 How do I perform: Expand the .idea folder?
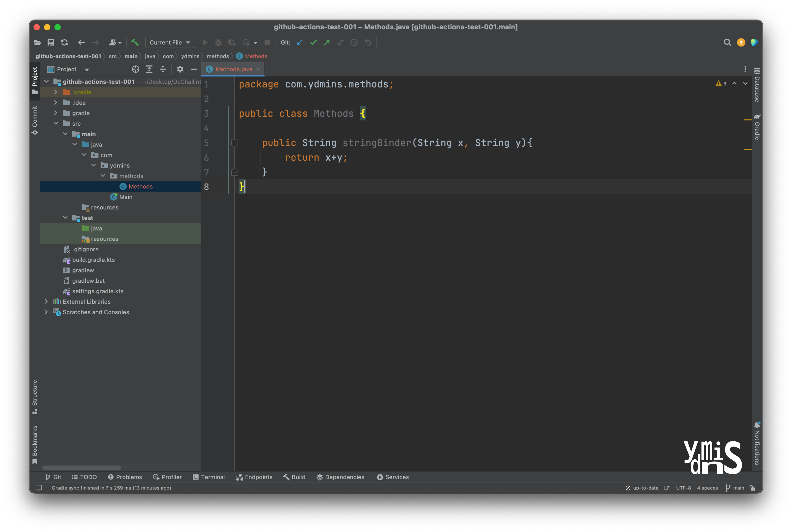click(x=56, y=102)
